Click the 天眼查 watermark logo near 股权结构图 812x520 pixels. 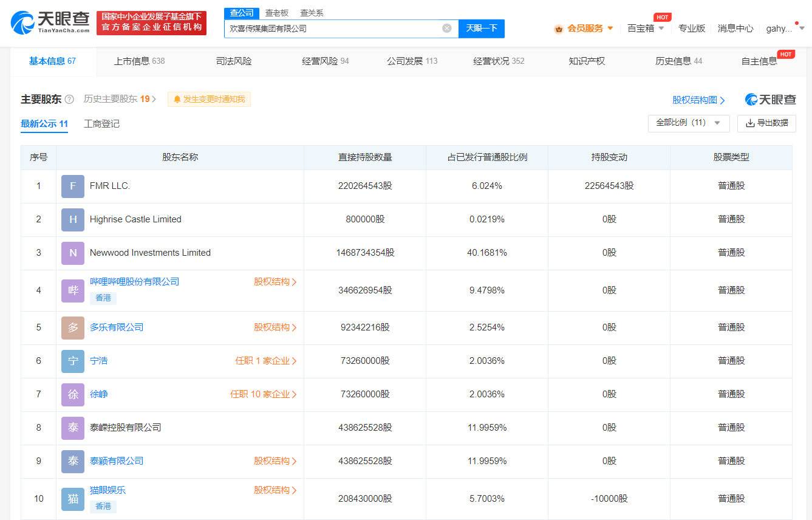[x=769, y=99]
